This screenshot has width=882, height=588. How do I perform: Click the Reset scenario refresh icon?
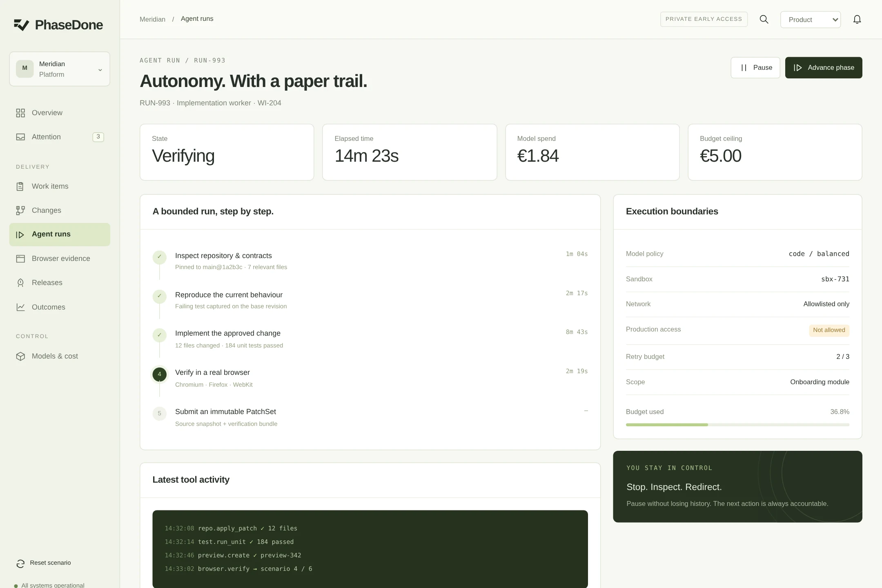coord(20,564)
